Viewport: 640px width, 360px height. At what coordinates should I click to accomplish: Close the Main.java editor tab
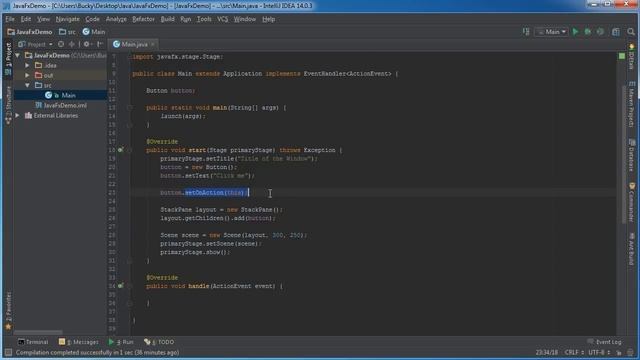(153, 44)
